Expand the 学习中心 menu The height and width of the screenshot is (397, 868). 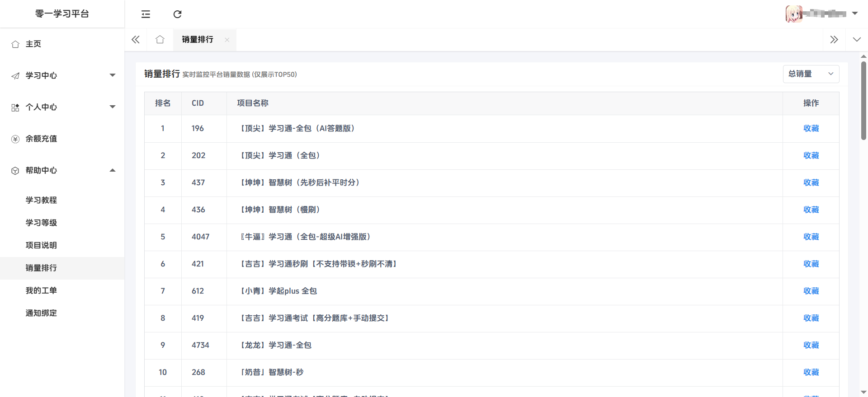pos(62,75)
